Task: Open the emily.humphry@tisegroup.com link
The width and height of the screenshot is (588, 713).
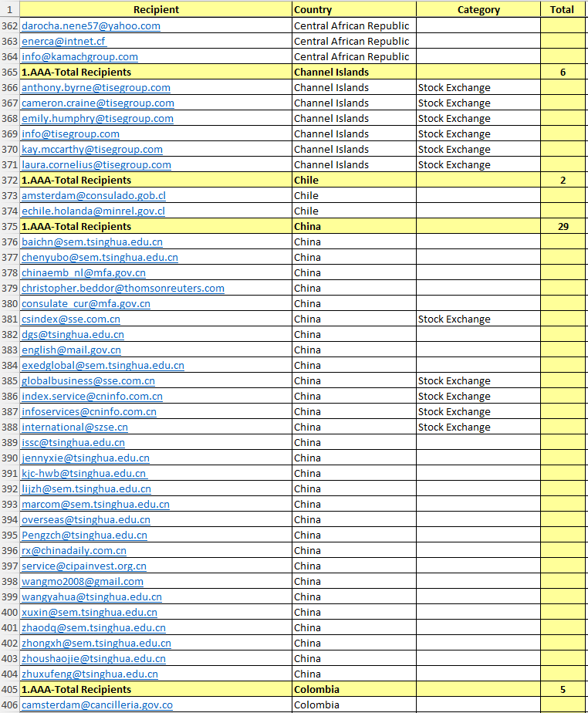Action: pos(97,119)
